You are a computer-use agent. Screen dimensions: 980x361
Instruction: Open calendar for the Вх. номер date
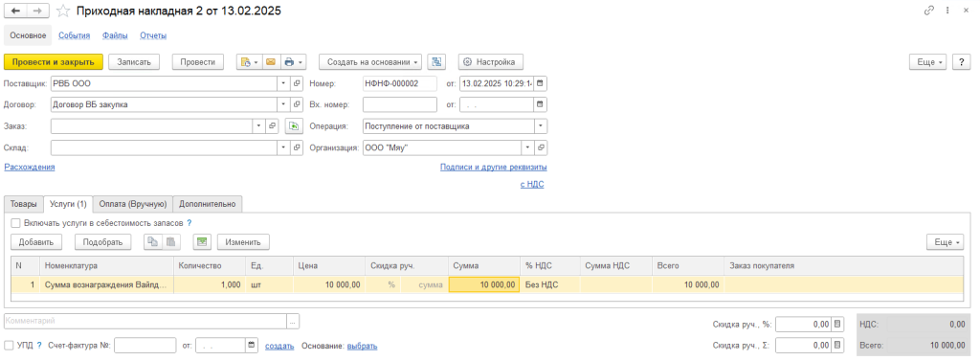coord(541,104)
